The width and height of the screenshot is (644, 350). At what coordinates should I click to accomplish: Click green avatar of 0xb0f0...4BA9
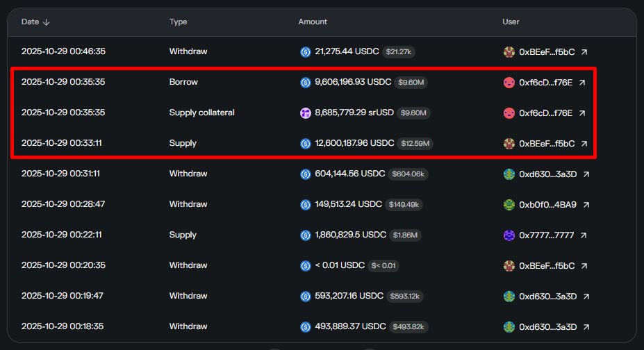pyautogui.click(x=509, y=205)
